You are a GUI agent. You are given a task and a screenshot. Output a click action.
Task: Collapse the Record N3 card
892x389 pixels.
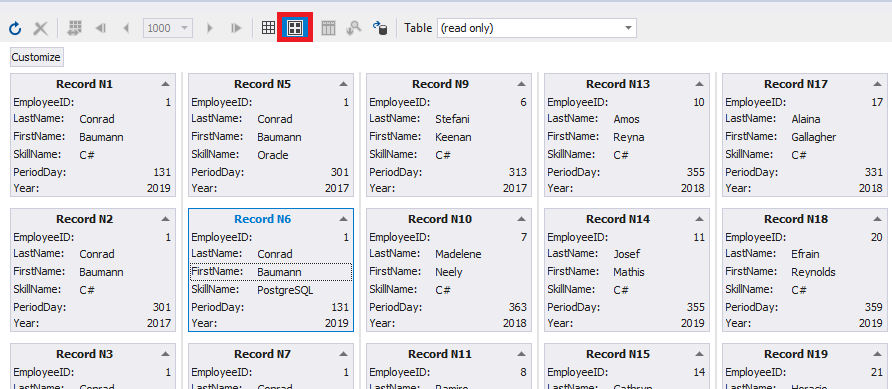(166, 354)
